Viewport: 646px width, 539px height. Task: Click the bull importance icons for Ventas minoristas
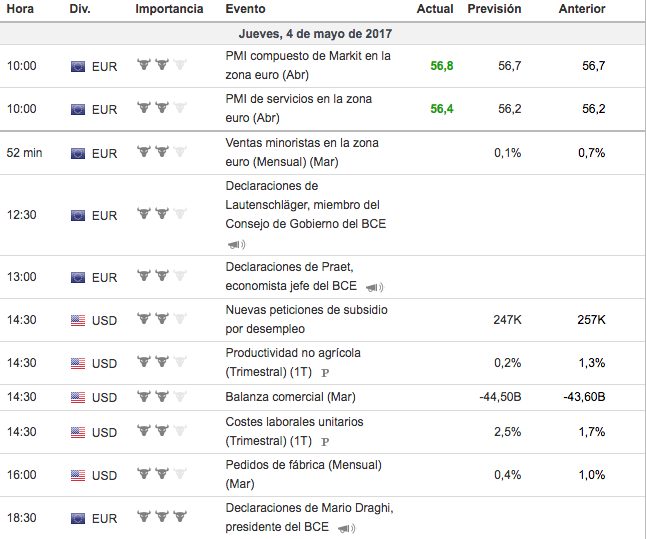(162, 153)
